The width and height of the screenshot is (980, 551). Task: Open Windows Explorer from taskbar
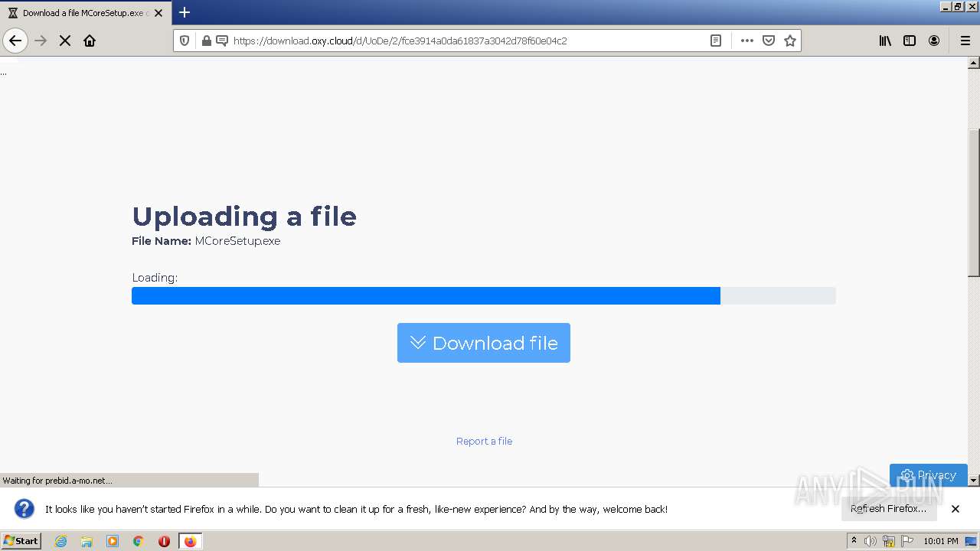[x=87, y=541]
